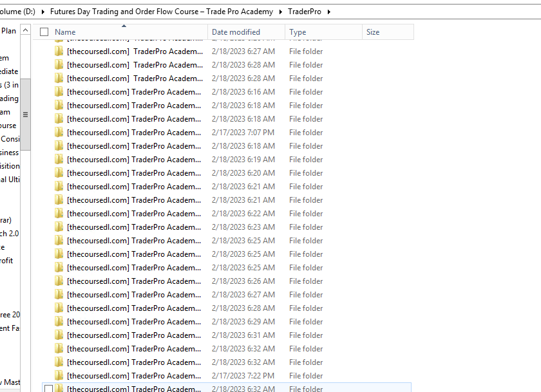Click the date "2/18/2023 6:23 AM"
541x392 pixels.
pos(243,227)
